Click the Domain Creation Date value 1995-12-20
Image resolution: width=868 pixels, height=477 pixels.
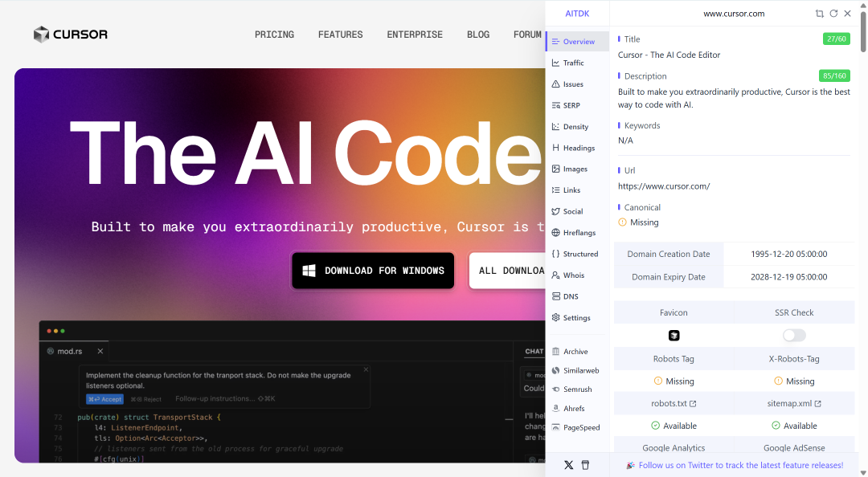point(789,254)
